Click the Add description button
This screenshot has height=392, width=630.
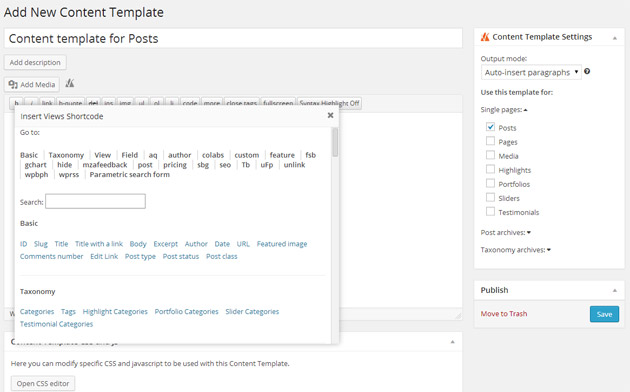click(35, 62)
